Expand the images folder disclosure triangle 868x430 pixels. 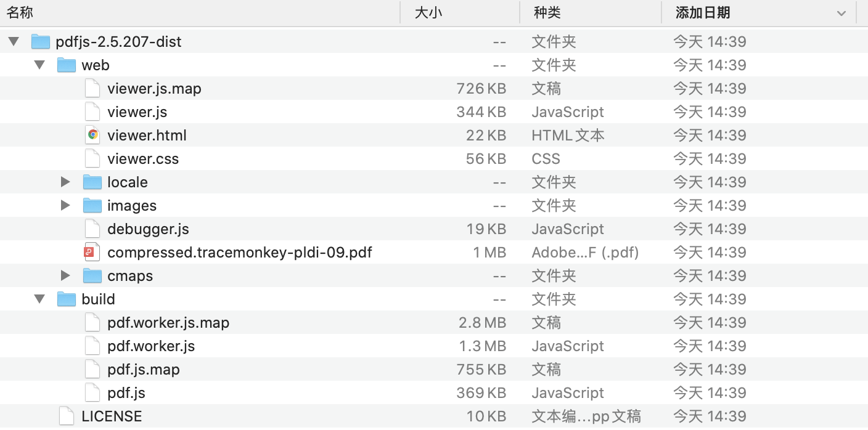tap(65, 206)
